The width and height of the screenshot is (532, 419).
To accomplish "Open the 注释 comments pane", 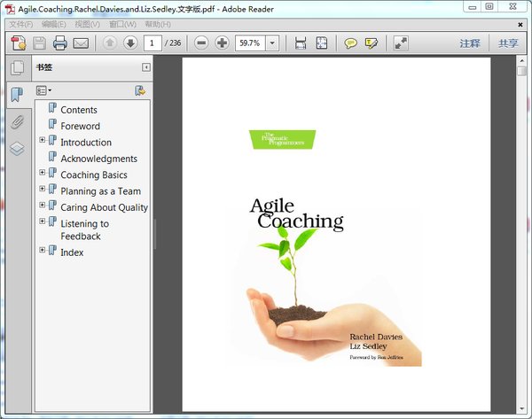I will (x=470, y=43).
